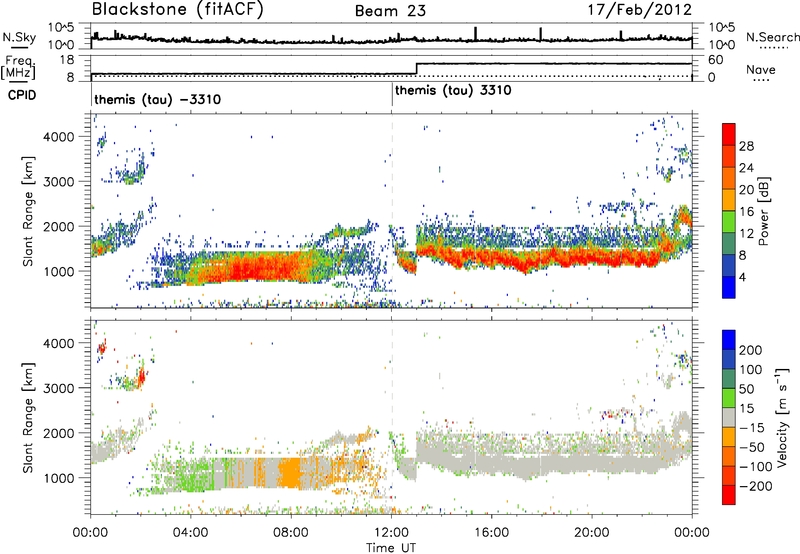Click the "-50" value on the velocity colorbar
Screen dimensions: 800x554
coord(753,447)
